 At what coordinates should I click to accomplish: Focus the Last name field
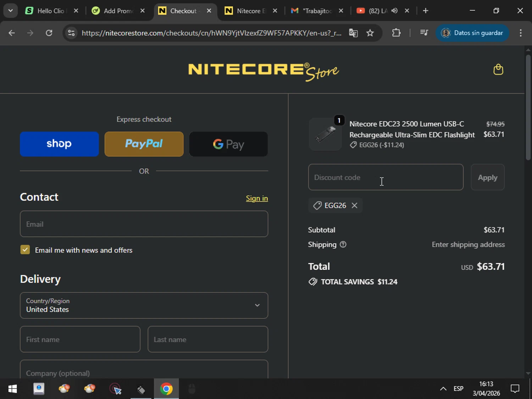click(208, 339)
